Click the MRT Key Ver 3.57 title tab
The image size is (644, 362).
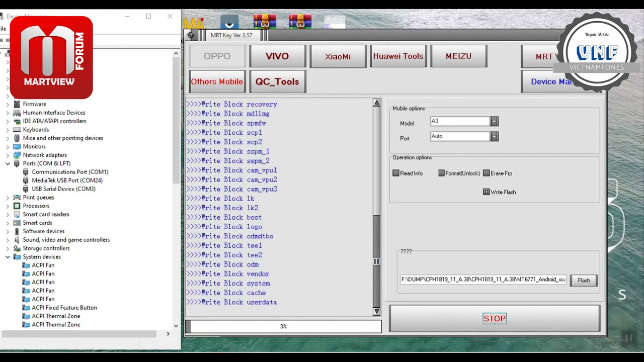(231, 35)
